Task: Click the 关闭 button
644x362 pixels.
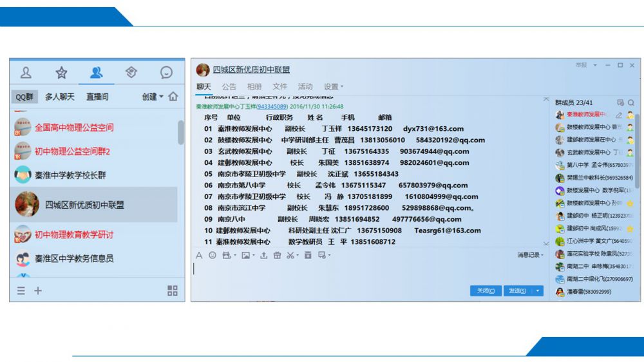Action: [486, 291]
